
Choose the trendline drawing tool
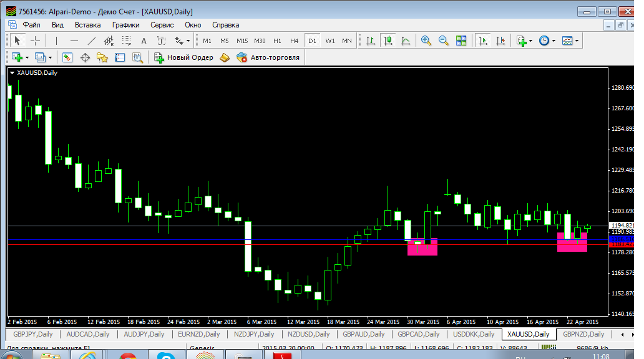[x=91, y=41]
